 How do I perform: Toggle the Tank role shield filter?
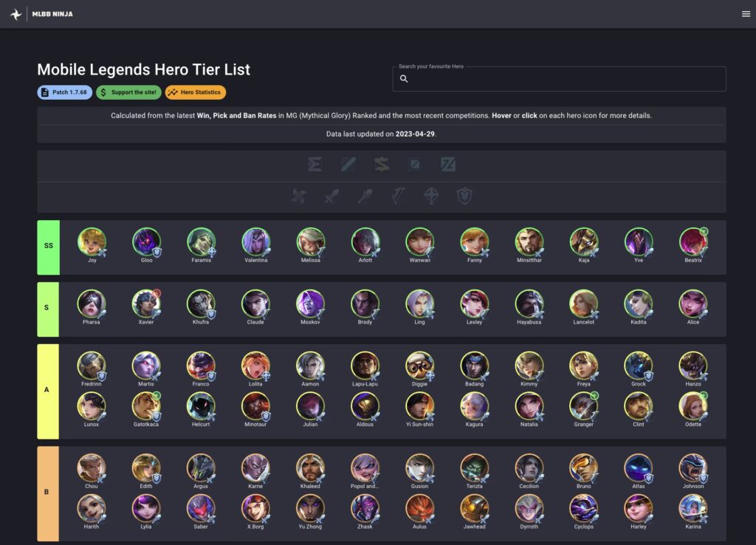point(464,196)
